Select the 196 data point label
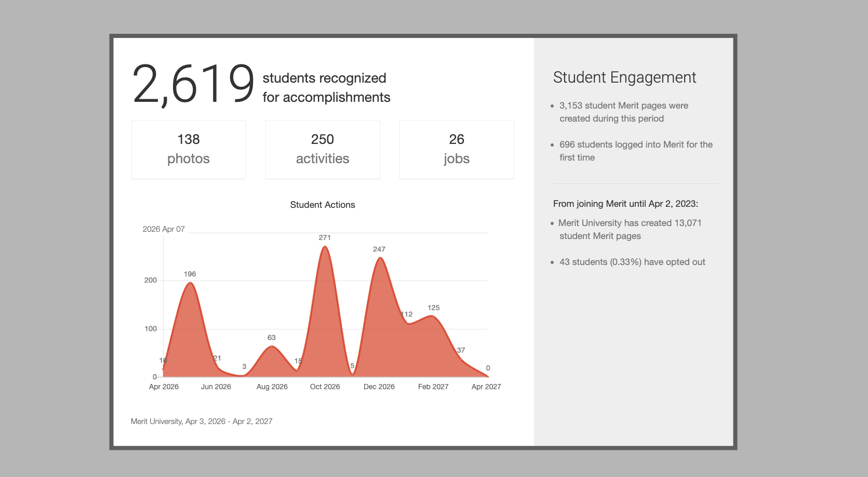Image resolution: width=868 pixels, height=477 pixels. pos(190,274)
